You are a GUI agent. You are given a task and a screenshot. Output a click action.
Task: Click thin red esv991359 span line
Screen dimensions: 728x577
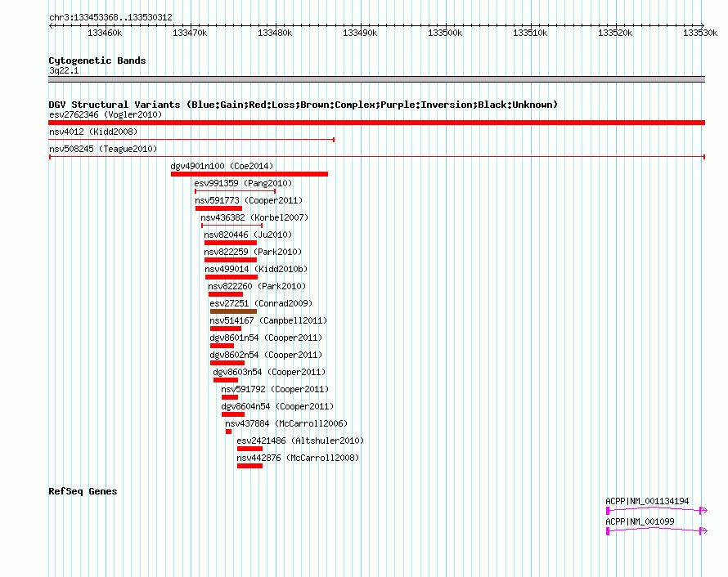[x=235, y=191]
